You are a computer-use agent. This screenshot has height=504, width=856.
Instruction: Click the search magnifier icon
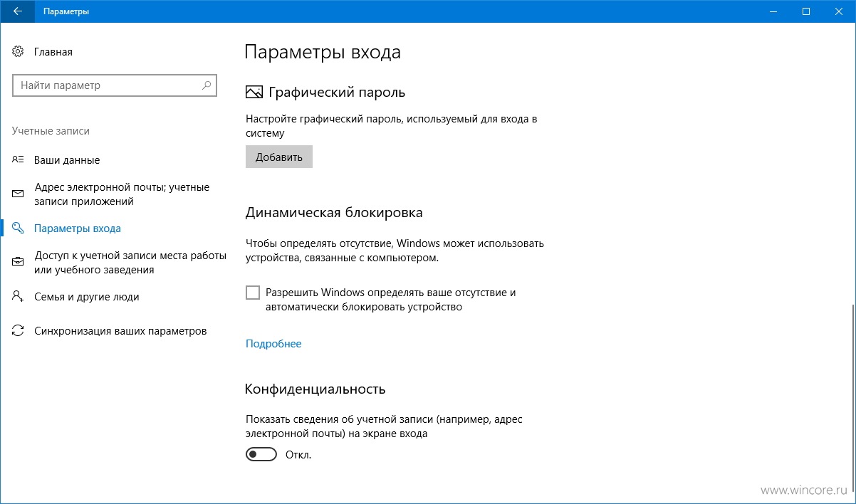click(x=207, y=85)
